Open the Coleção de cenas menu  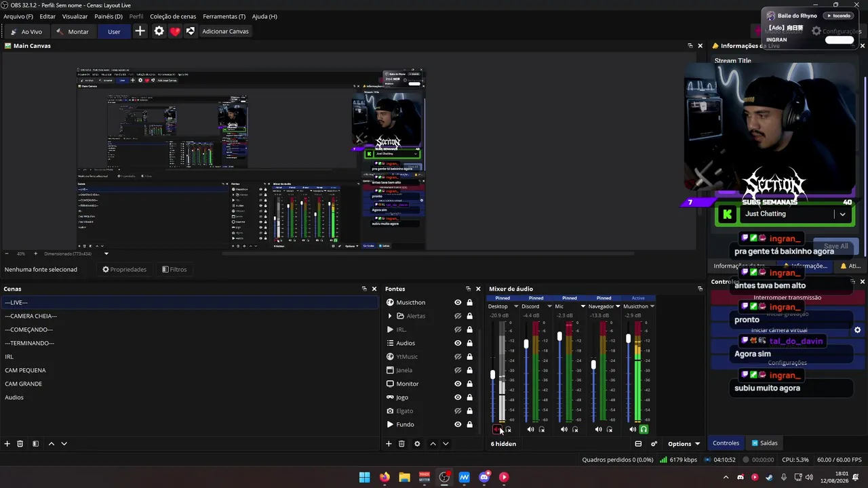(x=173, y=16)
